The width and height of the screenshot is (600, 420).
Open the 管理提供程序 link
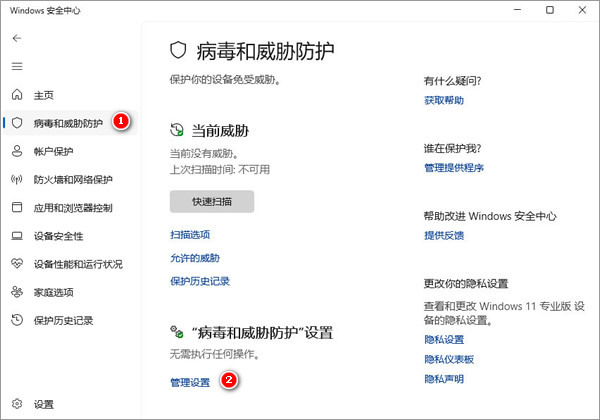pos(454,168)
